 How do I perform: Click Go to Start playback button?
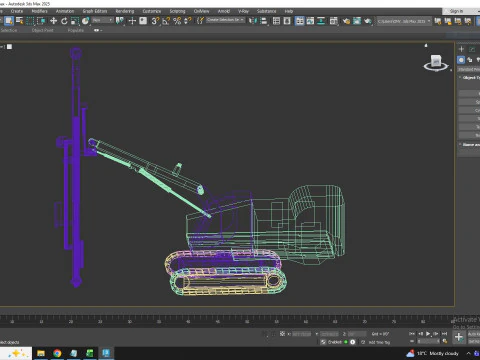pos(412,333)
